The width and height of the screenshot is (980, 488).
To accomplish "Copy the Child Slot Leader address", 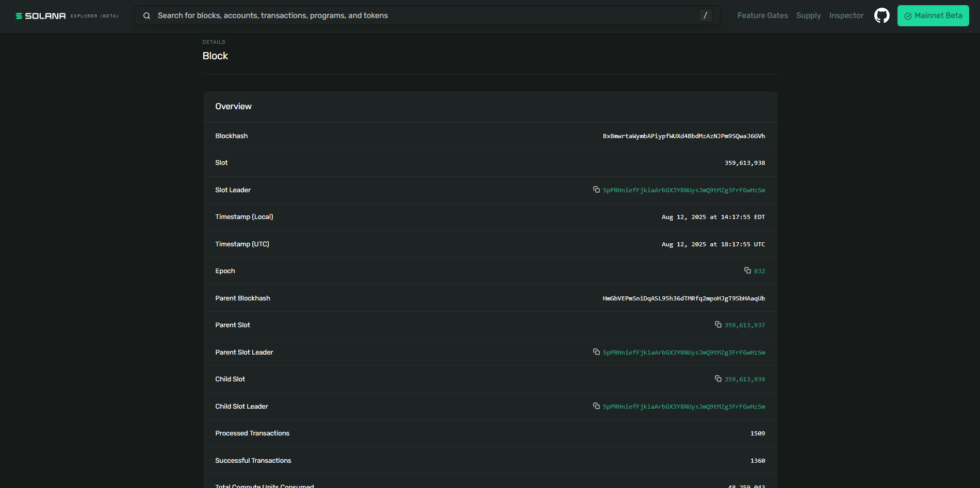I will pyautogui.click(x=596, y=406).
